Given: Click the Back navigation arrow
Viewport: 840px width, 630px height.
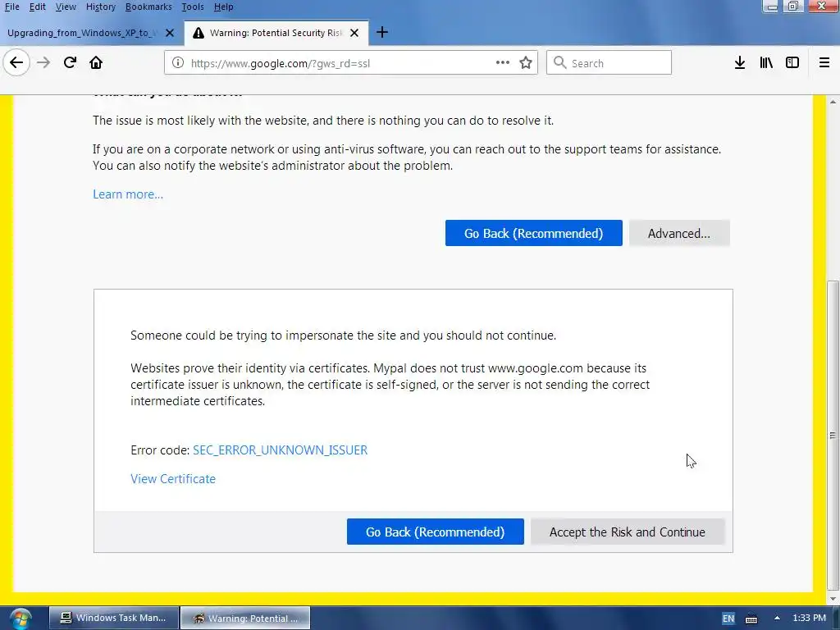Looking at the screenshot, I should [x=16, y=62].
